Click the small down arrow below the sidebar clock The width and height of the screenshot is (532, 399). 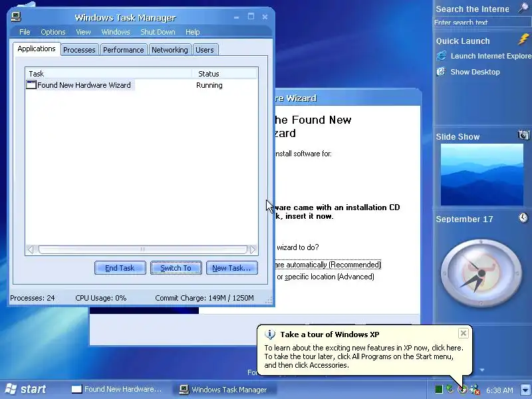481,370
